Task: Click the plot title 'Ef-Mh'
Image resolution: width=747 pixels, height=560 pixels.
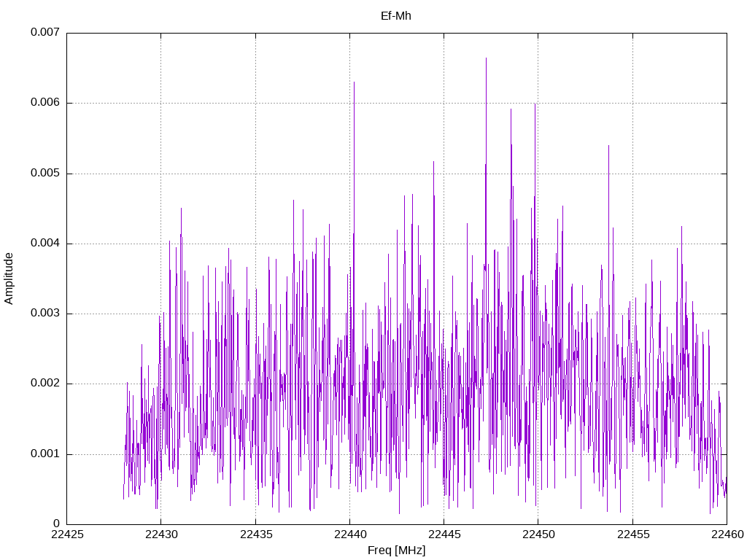Action: tap(396, 16)
